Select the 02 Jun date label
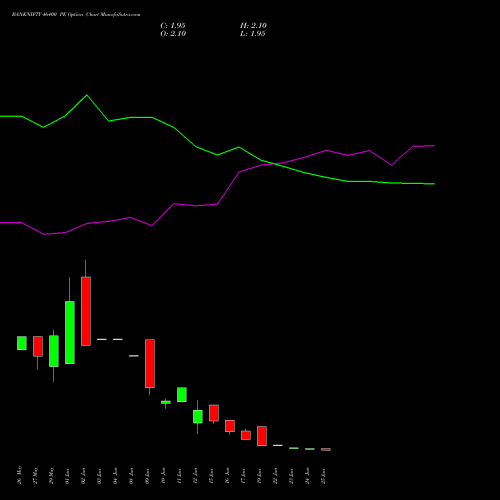Image resolution: width=500 pixels, height=500 pixels. point(83,476)
